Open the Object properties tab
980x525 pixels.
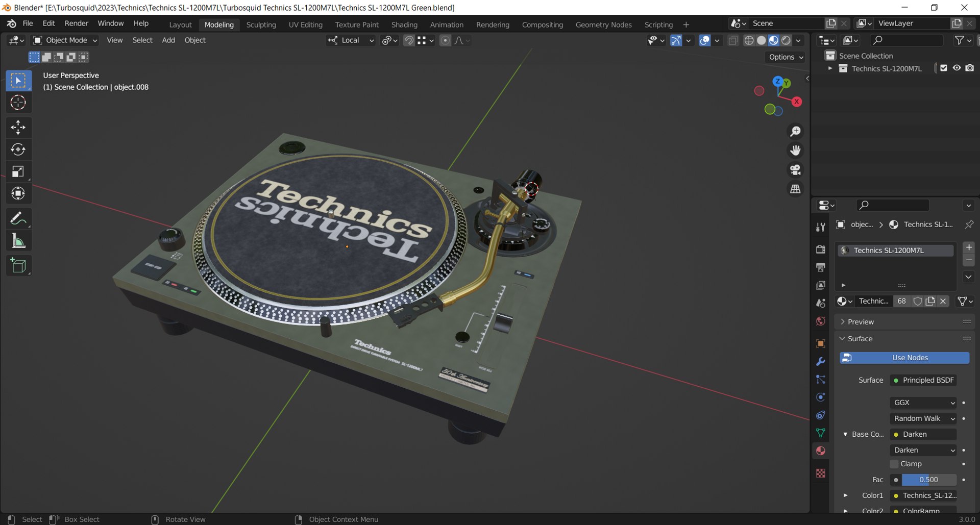click(x=821, y=343)
